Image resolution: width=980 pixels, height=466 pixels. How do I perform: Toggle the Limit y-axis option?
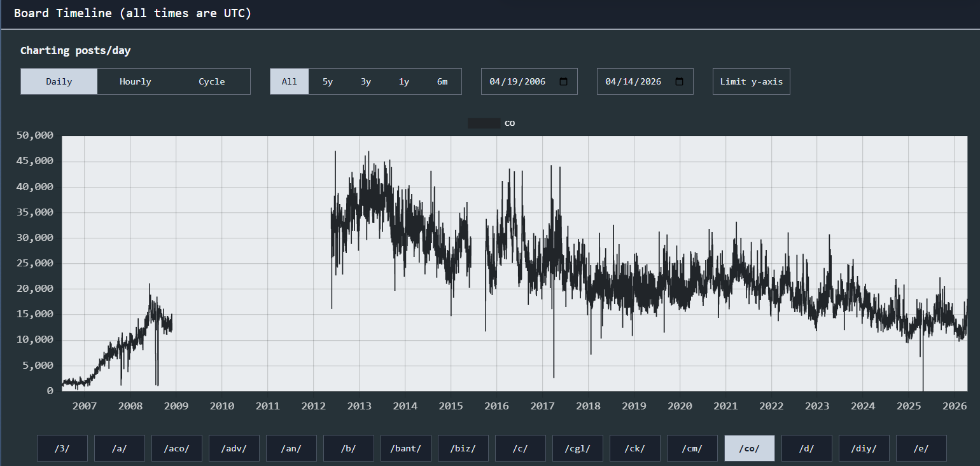pyautogui.click(x=752, y=81)
